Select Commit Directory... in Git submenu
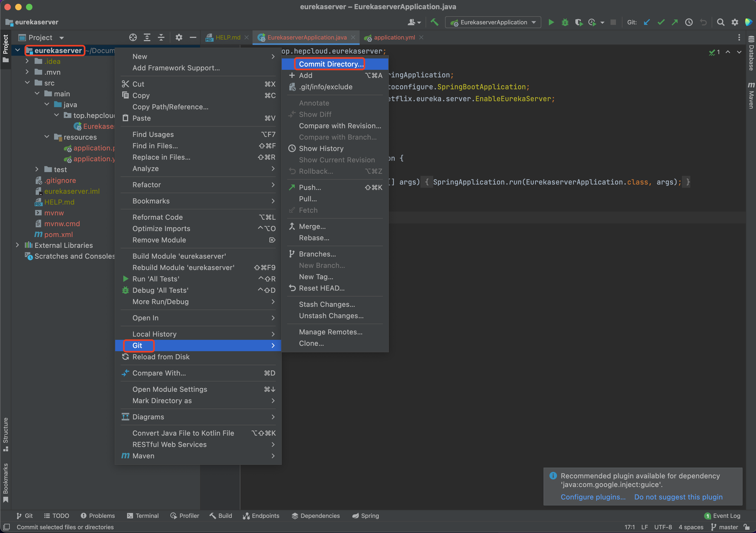 click(x=331, y=64)
